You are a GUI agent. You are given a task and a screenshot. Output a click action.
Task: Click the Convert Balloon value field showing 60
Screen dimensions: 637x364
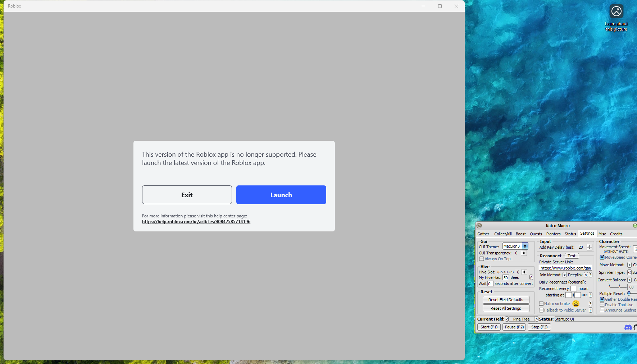pyautogui.click(x=632, y=287)
